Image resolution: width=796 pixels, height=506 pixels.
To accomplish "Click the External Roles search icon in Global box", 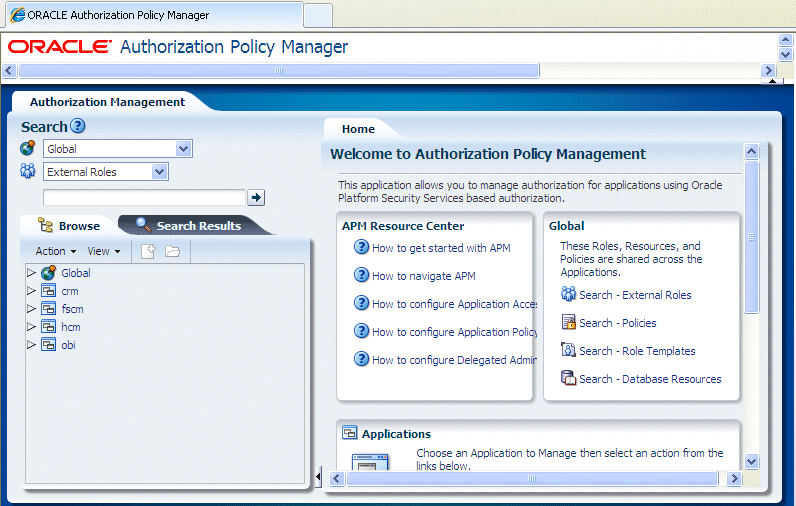I will (568, 294).
